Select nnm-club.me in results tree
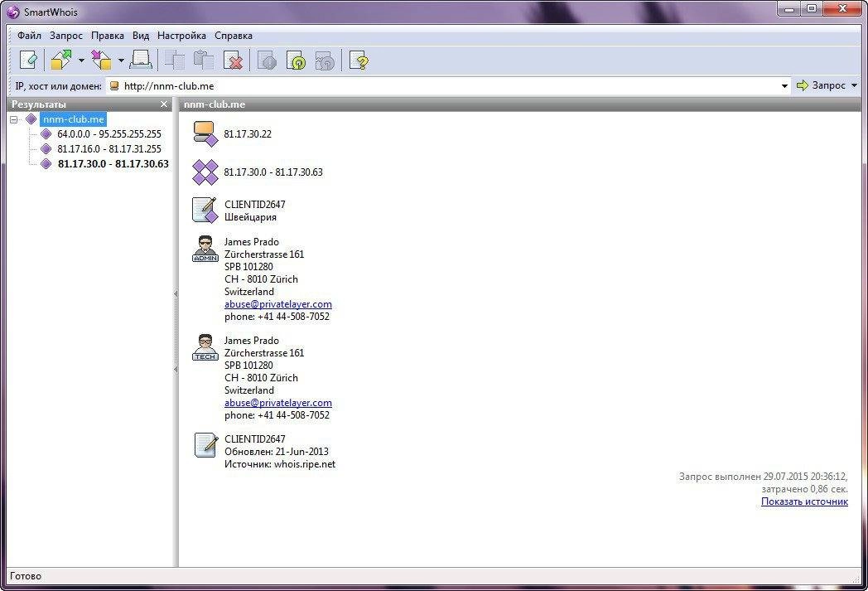Viewport: 868px width, 591px height. tap(73, 119)
